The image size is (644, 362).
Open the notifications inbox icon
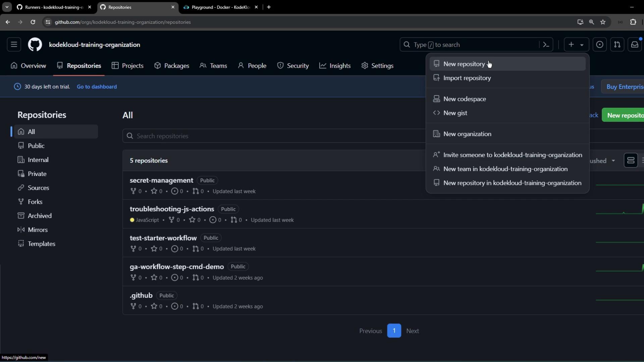pyautogui.click(x=634, y=45)
